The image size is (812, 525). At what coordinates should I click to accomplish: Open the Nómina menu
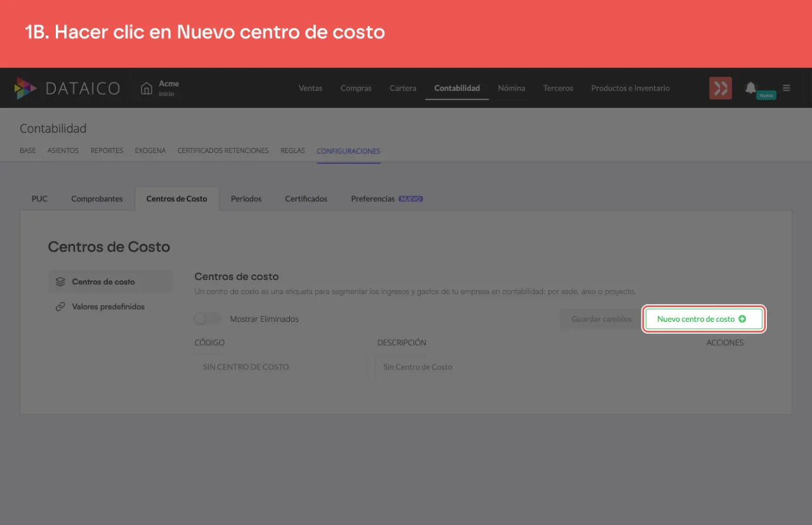point(511,88)
